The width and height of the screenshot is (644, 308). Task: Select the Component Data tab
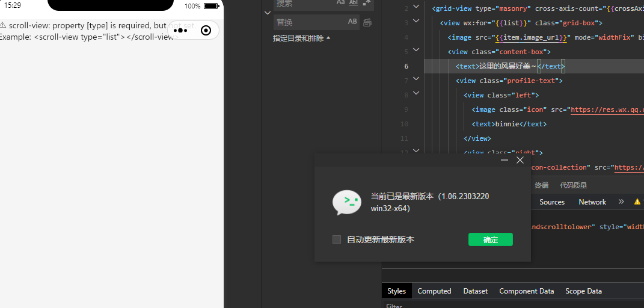coord(527,291)
